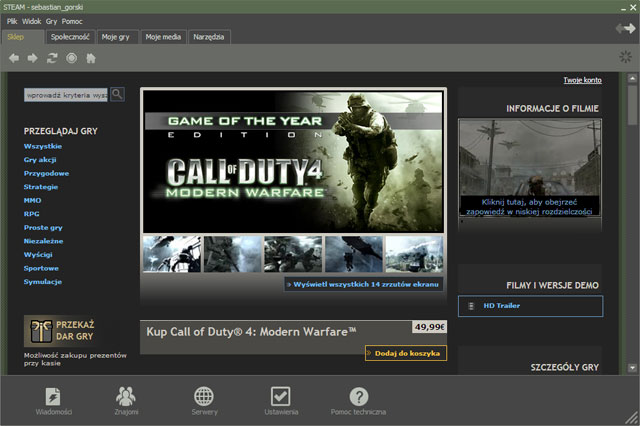Viewport: 640px width, 426px height.
Task: Click the 49,99€ price label
Action: [x=429, y=327]
